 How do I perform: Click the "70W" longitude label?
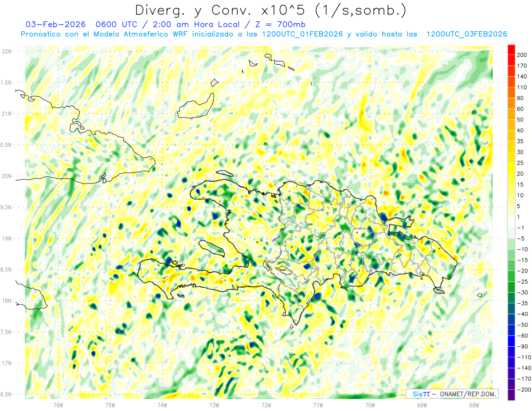point(370,405)
